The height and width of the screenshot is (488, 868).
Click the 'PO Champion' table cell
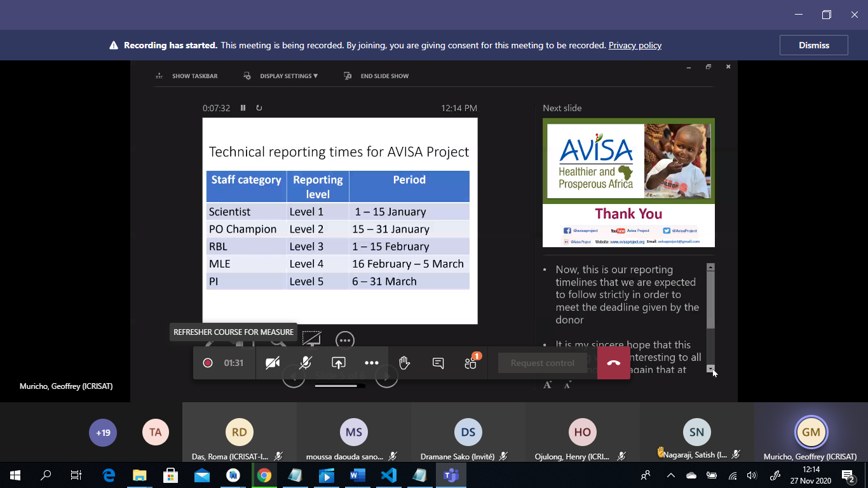coord(246,229)
